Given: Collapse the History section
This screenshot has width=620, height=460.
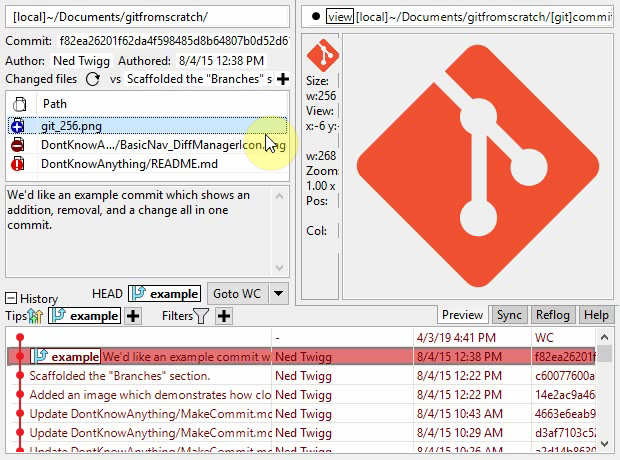Looking at the screenshot, I should [11, 298].
